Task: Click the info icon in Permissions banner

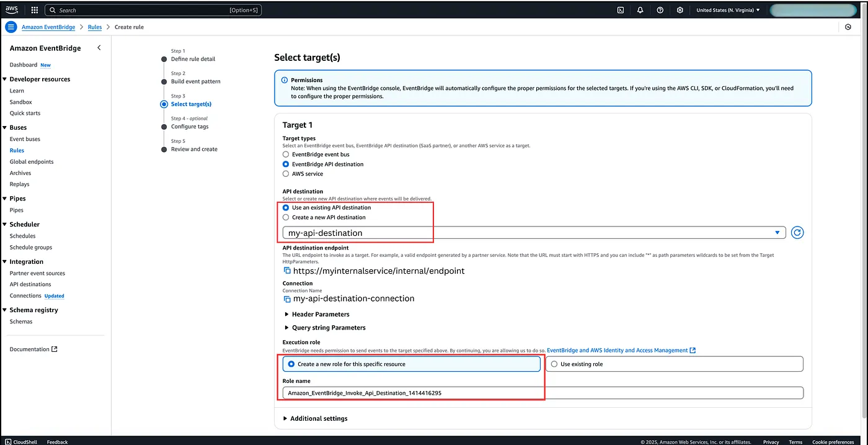Action: 285,80
